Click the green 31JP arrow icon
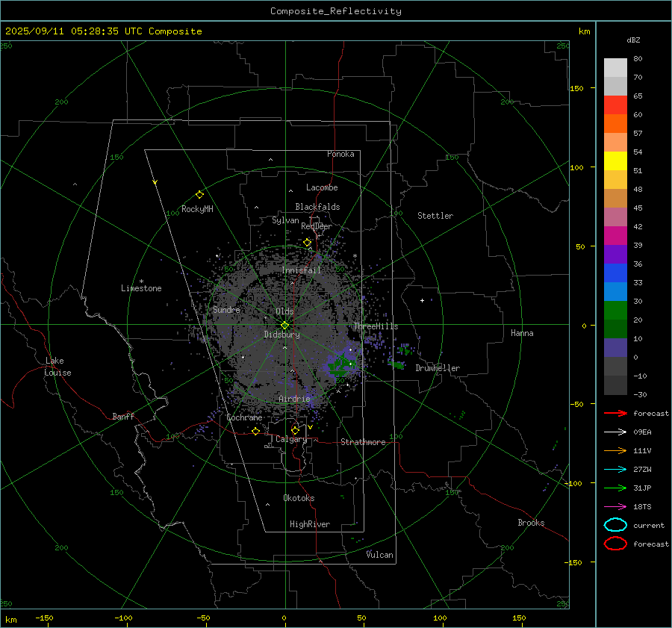Screen dimensions: 672x628 coord(615,488)
